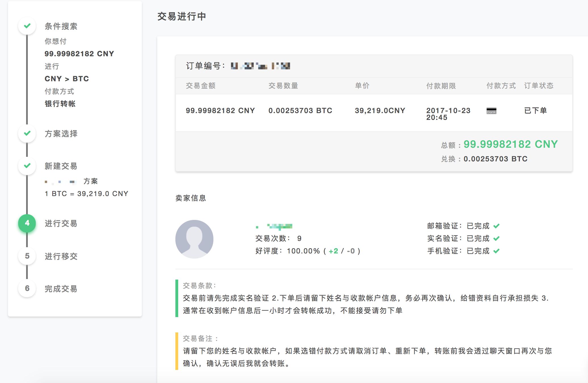Click the green total 99.99982182 CNY amount
The width and height of the screenshot is (588, 383).
pyautogui.click(x=511, y=144)
